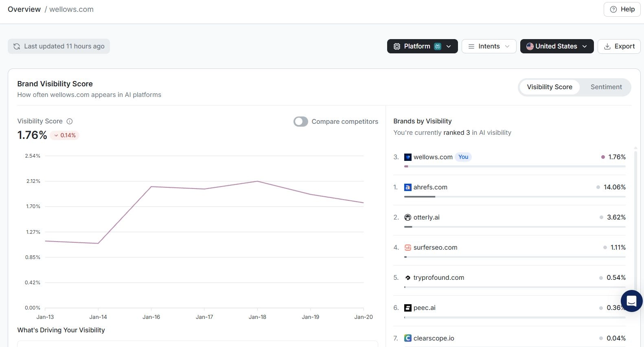Open the Platform dropdown
The width and height of the screenshot is (644, 347).
click(x=422, y=46)
